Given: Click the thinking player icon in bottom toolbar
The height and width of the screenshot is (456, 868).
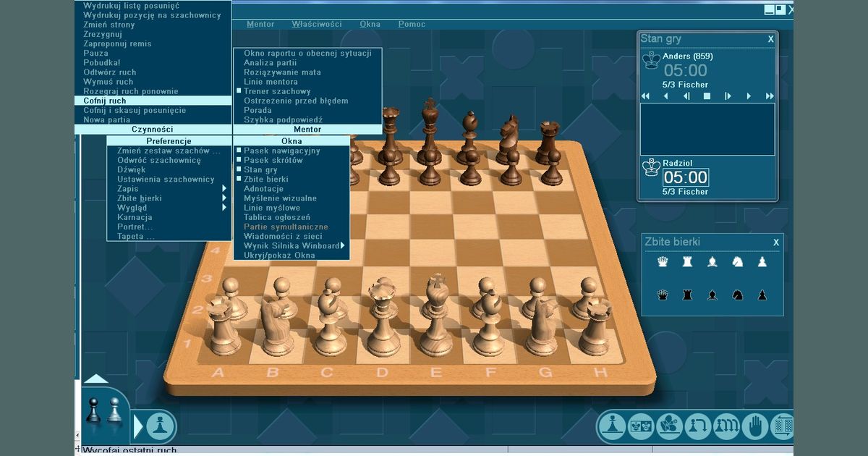Looking at the screenshot, I should (670, 425).
